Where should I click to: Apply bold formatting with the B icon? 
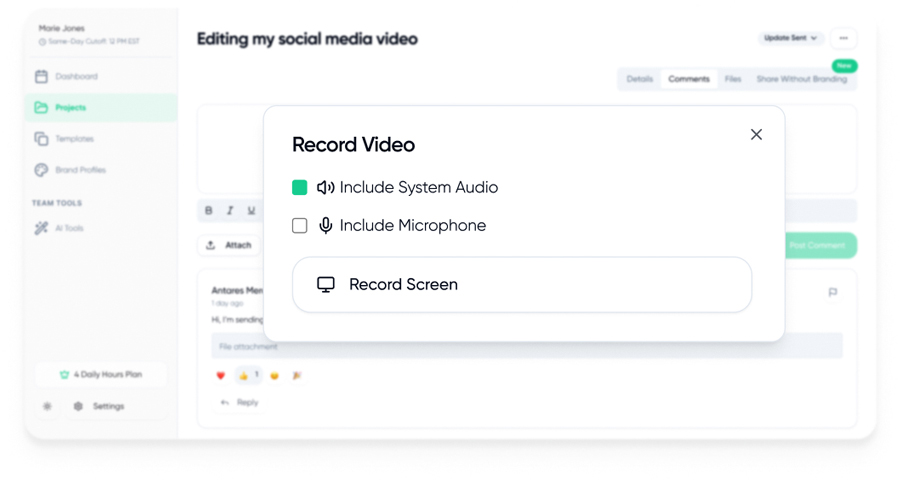[x=209, y=211]
